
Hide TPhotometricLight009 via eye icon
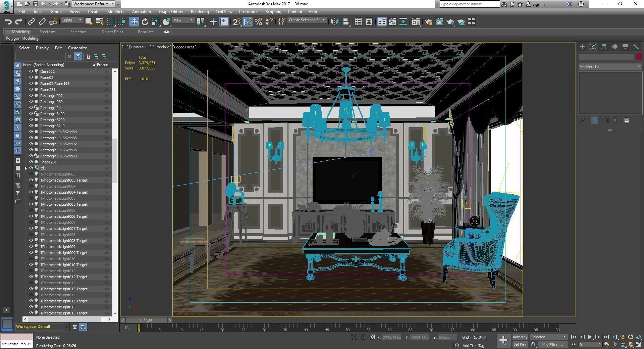click(x=31, y=247)
